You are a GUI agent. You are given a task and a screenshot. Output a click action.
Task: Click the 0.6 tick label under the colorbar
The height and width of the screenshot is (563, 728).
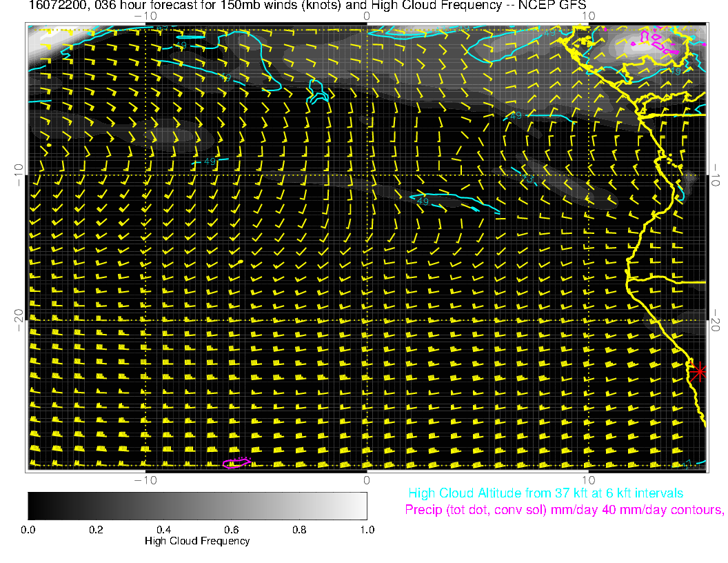[x=231, y=530]
